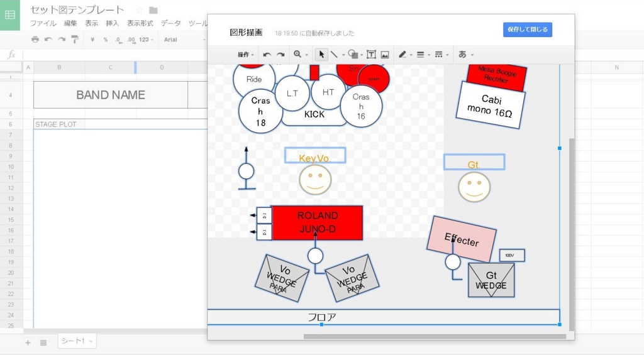Open the 挿入 menu
Screen dimensions: 644x355
112,23
